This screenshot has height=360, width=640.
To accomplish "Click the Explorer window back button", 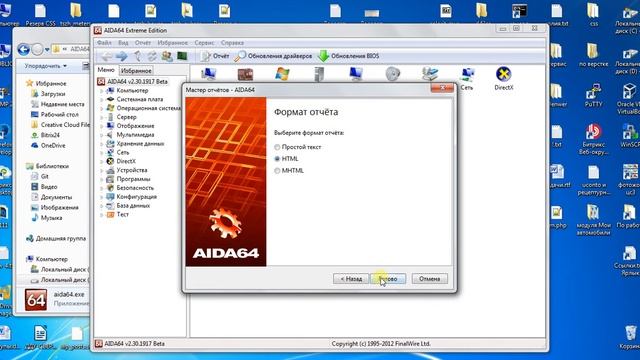I will coord(24,50).
